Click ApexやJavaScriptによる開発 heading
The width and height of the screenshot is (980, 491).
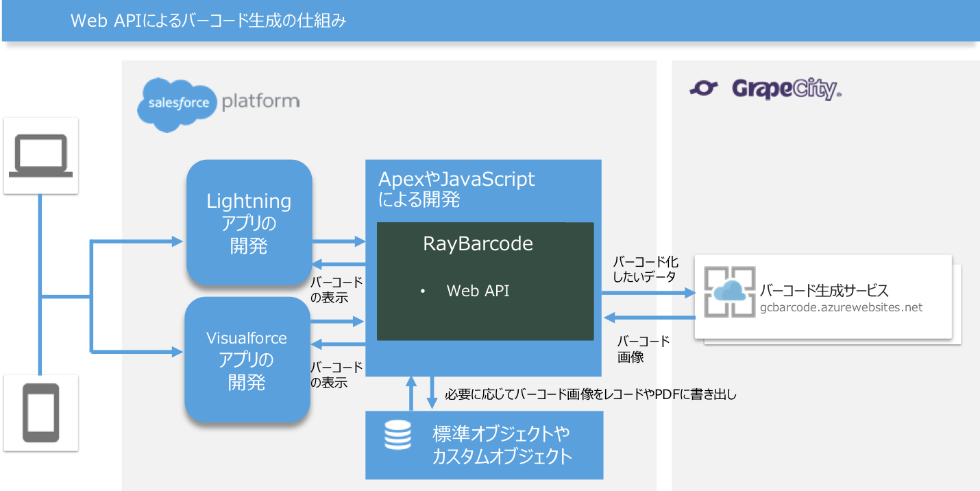click(456, 189)
